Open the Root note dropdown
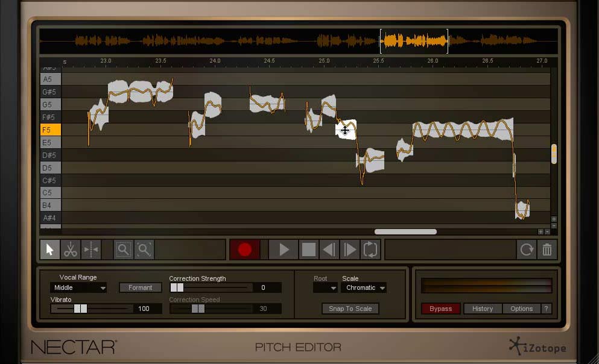599x364 pixels. pyautogui.click(x=325, y=287)
